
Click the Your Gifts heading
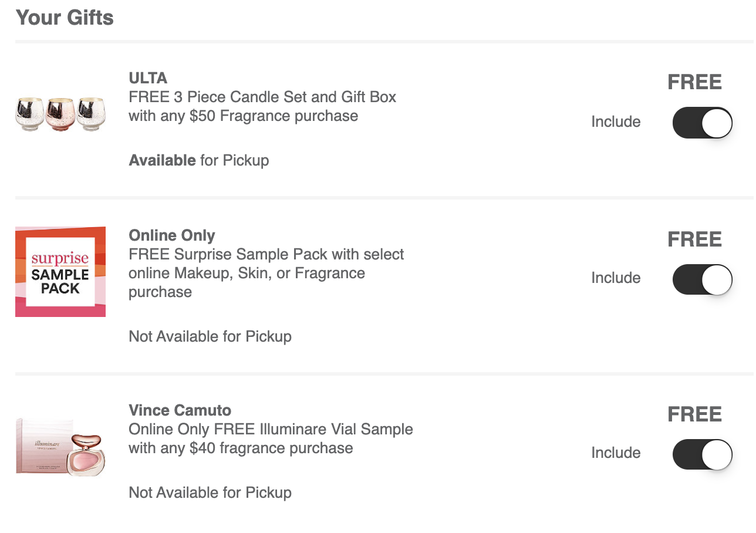point(65,18)
